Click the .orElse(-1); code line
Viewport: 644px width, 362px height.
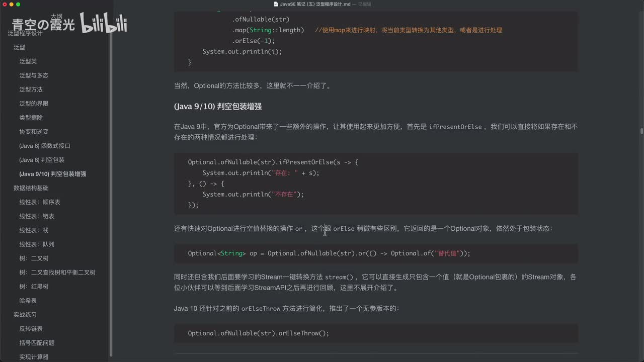click(x=253, y=41)
